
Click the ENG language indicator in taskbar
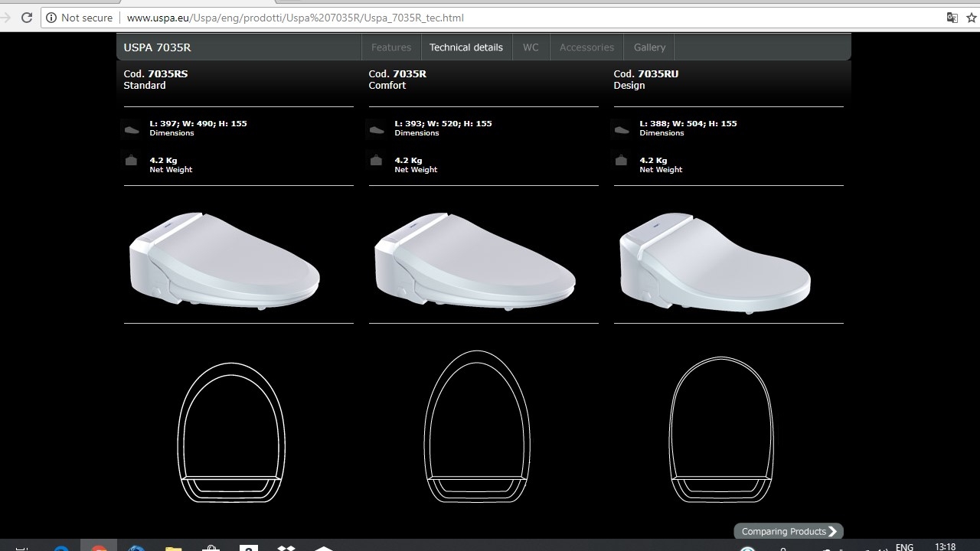[x=904, y=546]
